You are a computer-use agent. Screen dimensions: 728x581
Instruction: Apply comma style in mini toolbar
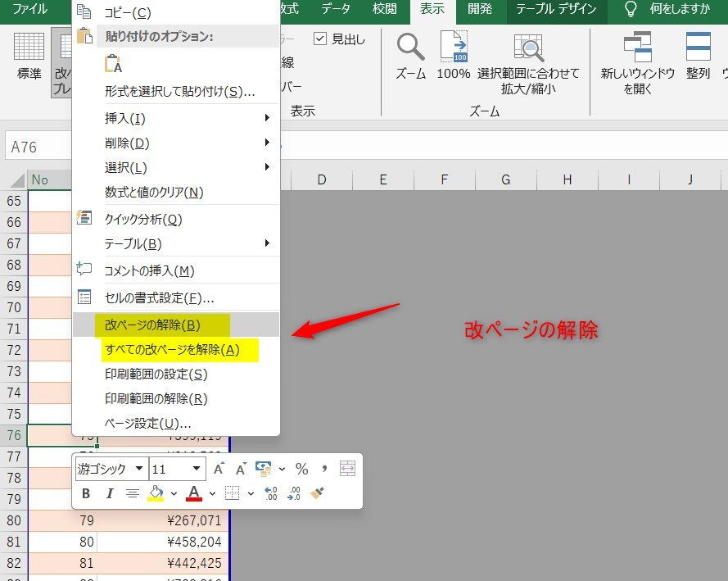point(324,469)
